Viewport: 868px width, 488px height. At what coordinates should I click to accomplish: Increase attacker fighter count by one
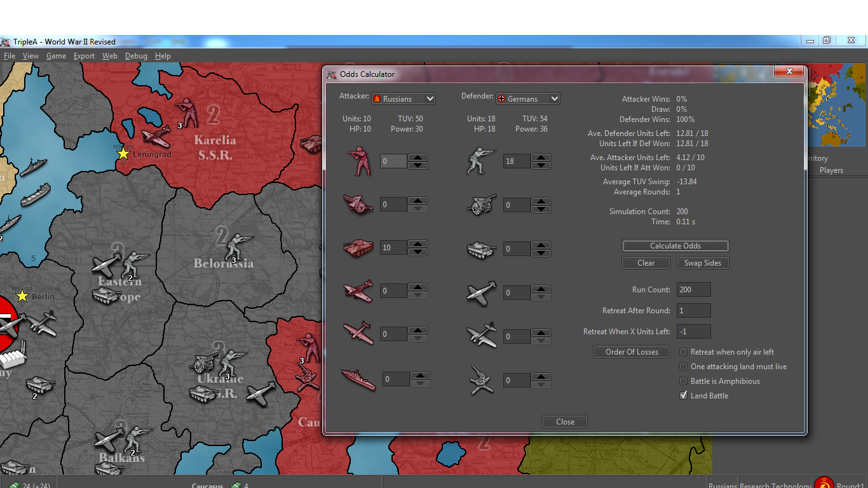click(417, 287)
